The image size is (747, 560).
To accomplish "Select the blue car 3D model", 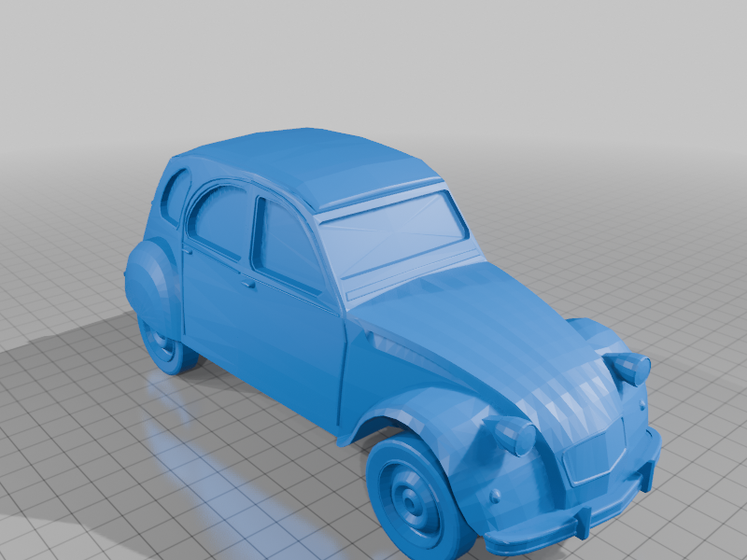I will 393,343.
